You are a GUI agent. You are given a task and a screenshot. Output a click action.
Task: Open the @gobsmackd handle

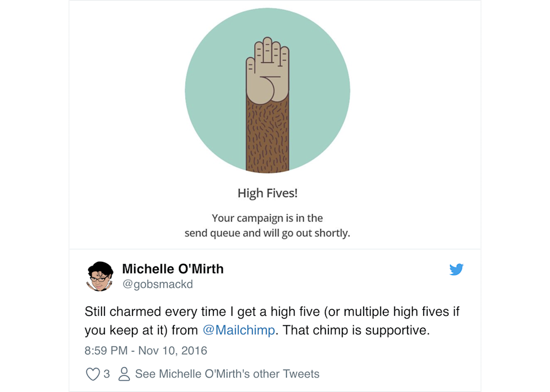[157, 284]
